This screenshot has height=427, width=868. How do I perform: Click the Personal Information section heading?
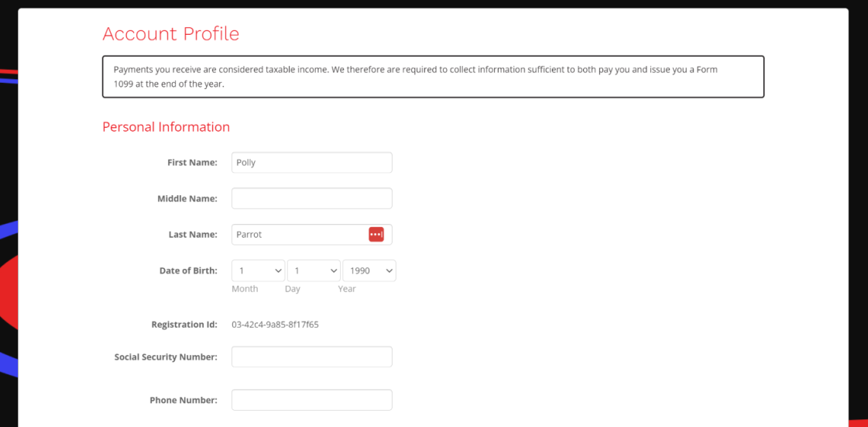pos(166,127)
